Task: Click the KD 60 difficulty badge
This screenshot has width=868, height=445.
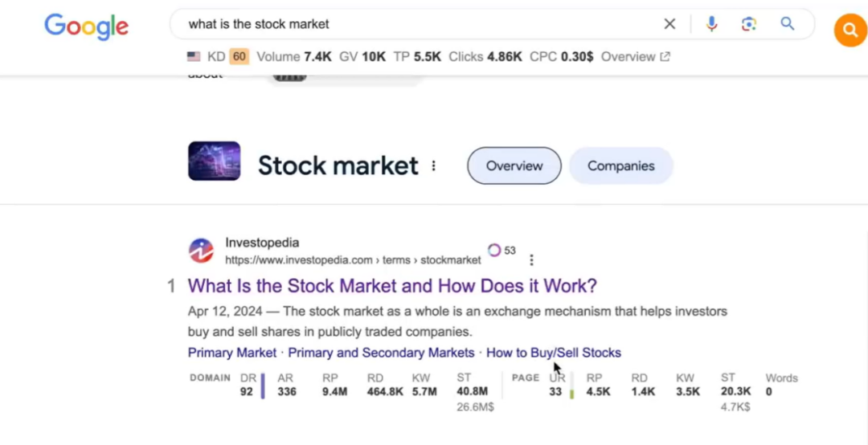Action: [239, 57]
